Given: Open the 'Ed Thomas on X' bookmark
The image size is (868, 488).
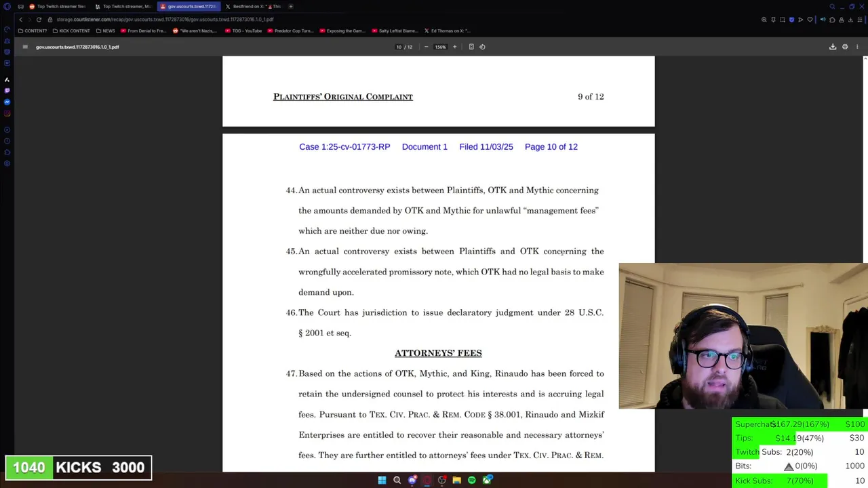Looking at the screenshot, I should click(448, 30).
